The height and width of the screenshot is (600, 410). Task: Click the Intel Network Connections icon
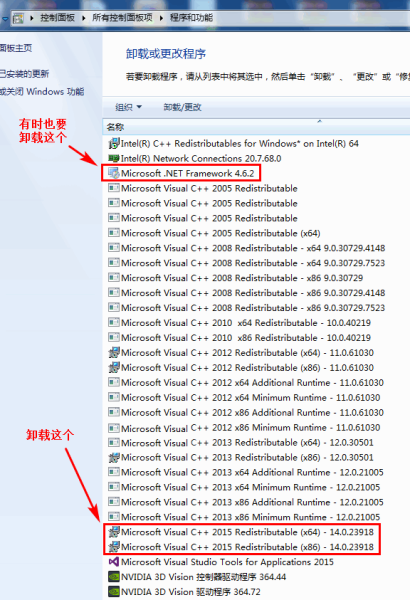pos(114,158)
